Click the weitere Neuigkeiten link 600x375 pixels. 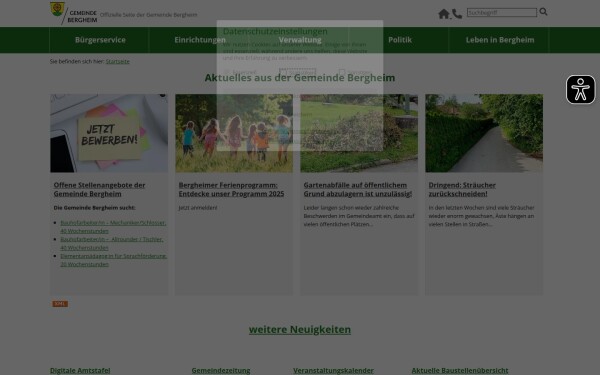pyautogui.click(x=300, y=329)
